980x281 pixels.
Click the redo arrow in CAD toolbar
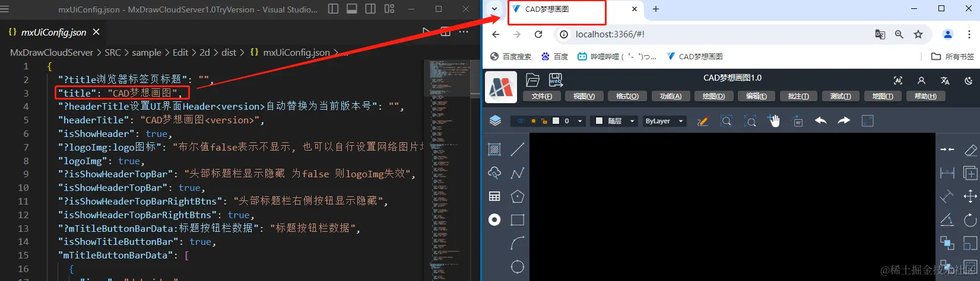click(844, 121)
